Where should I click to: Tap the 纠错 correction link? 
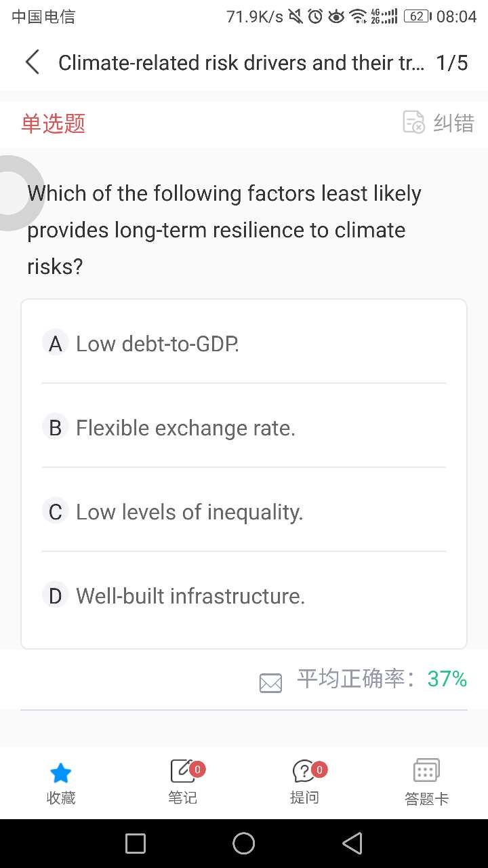point(453,123)
